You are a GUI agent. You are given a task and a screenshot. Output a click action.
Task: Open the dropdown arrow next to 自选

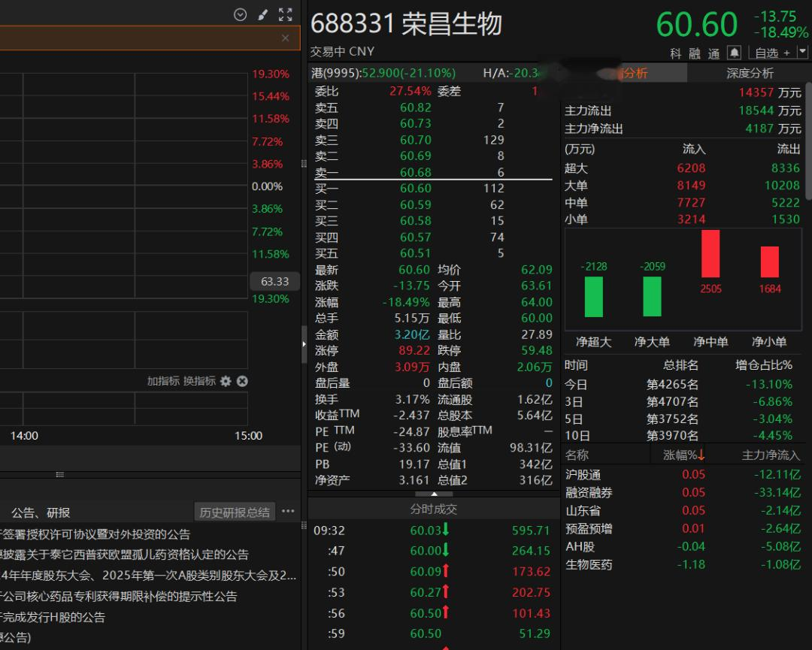coord(802,53)
